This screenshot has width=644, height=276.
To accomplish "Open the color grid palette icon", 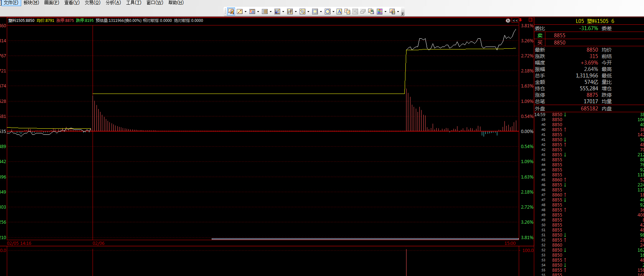I will coord(379,11).
